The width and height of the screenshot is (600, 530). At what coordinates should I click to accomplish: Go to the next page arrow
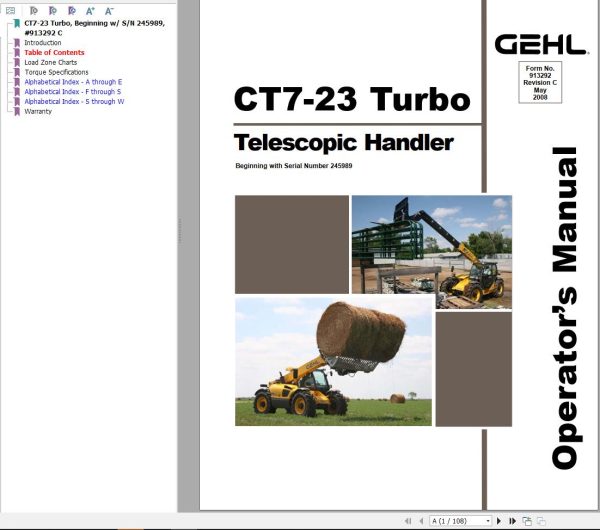[x=499, y=521]
